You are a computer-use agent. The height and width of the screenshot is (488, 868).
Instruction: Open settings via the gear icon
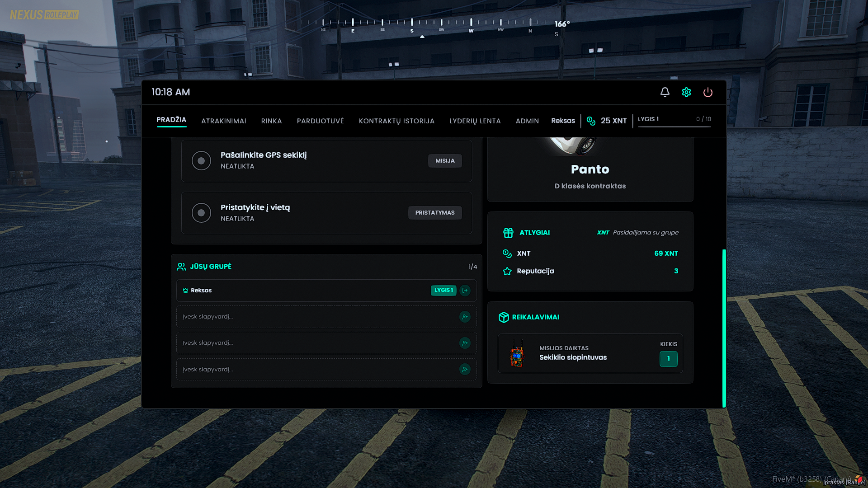click(686, 92)
